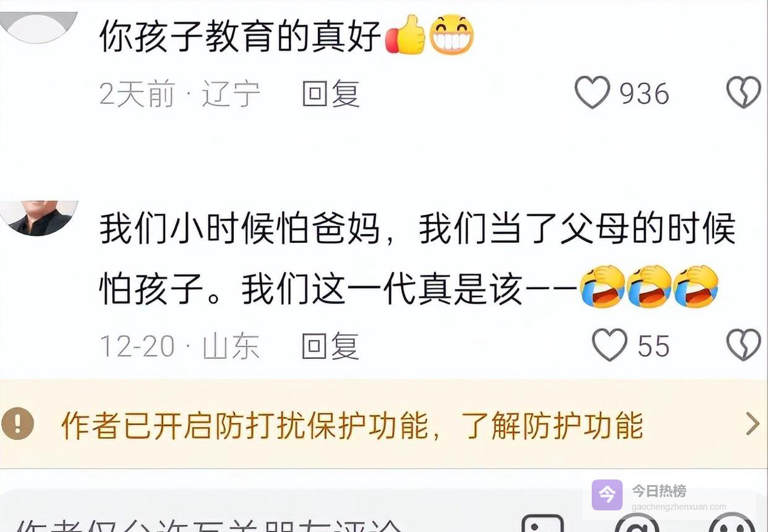The height and width of the screenshot is (532, 768).
Task: Open the emoji smiley icon in comment bar
Action: coord(732,523)
